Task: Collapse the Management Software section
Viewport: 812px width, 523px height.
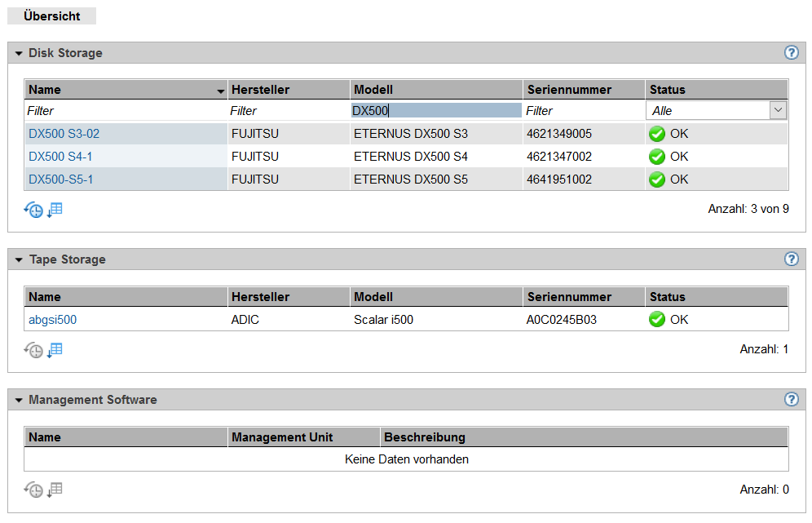Action: coord(20,400)
